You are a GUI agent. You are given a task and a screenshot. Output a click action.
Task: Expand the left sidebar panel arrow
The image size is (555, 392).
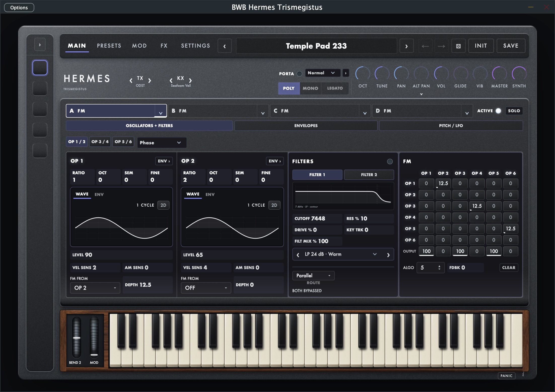[x=40, y=45]
